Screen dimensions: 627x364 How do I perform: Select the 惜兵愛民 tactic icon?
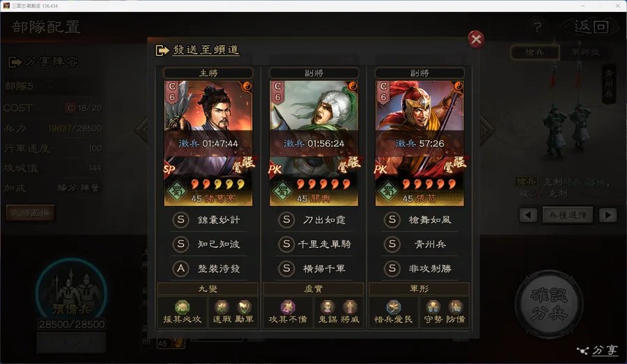(394, 307)
